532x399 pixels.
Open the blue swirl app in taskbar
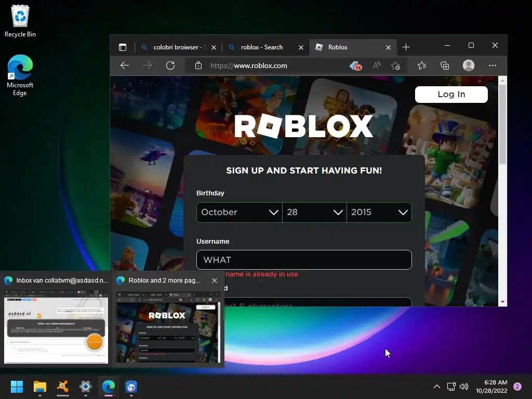pyautogui.click(x=131, y=387)
